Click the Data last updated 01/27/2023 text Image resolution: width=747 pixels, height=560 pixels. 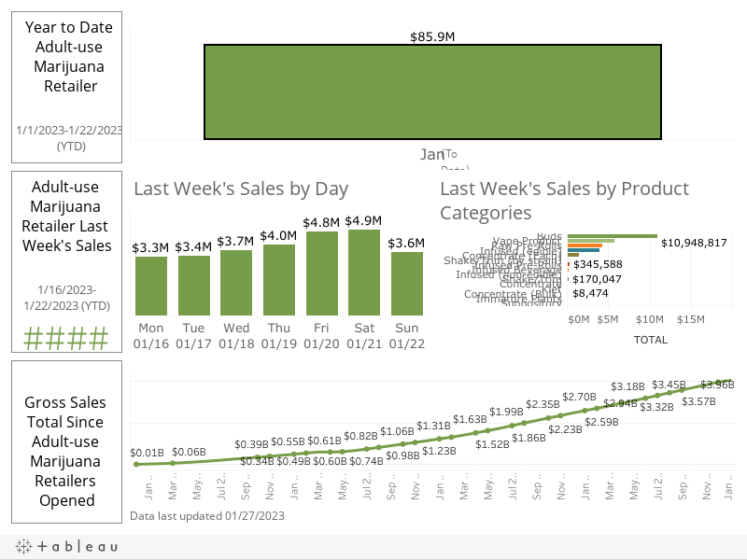(x=205, y=514)
